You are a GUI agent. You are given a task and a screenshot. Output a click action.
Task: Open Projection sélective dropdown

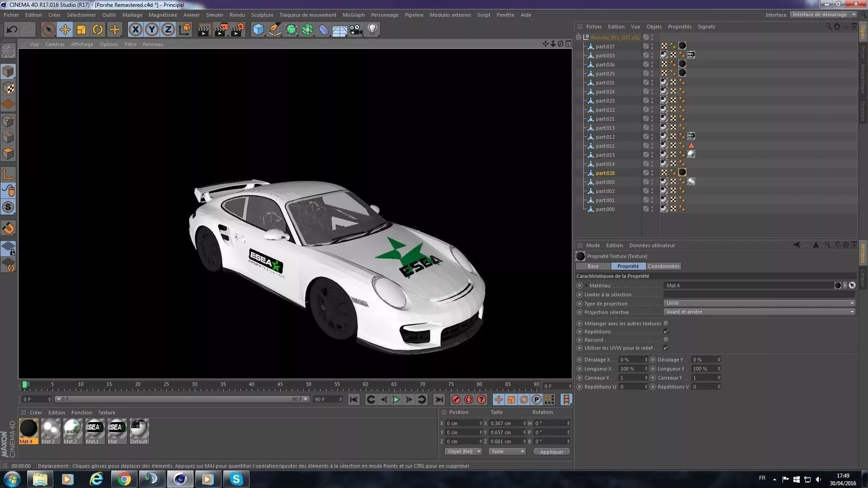point(759,312)
